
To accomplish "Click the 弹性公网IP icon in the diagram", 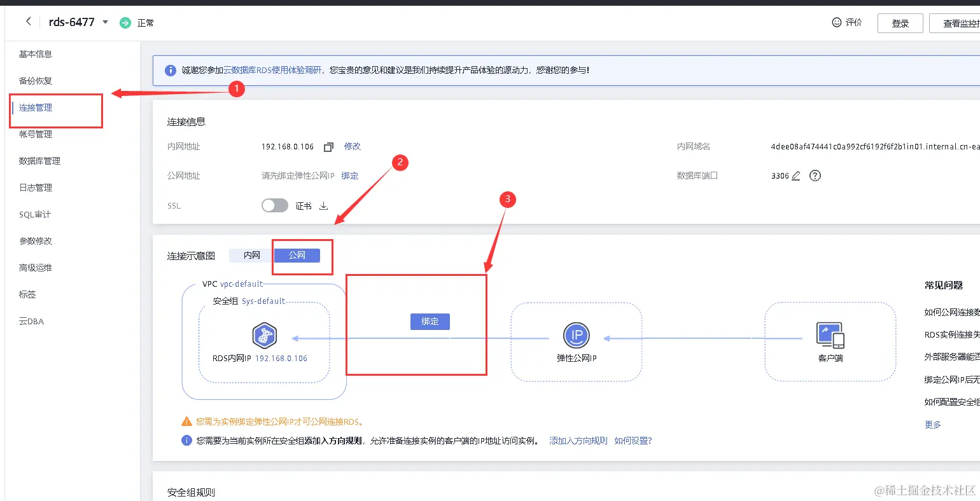I will [577, 335].
